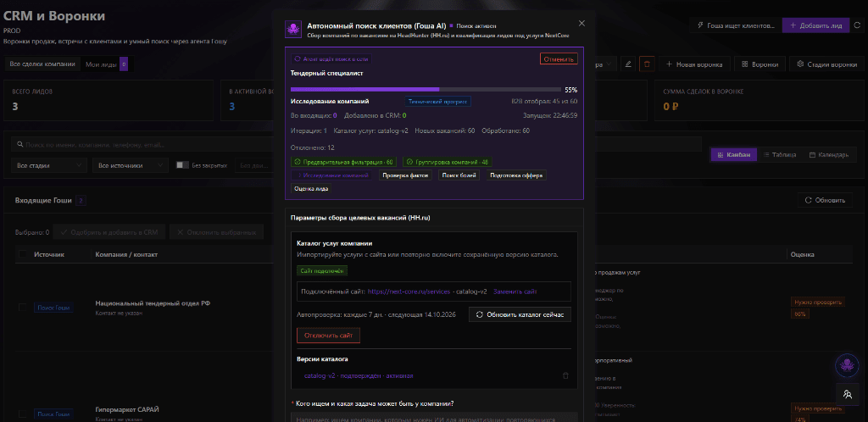Image resolution: width=868 pixels, height=422 pixels.
Task: Click Поиск Гоши tag for Национальный тендерный отдел
Action: point(54,308)
